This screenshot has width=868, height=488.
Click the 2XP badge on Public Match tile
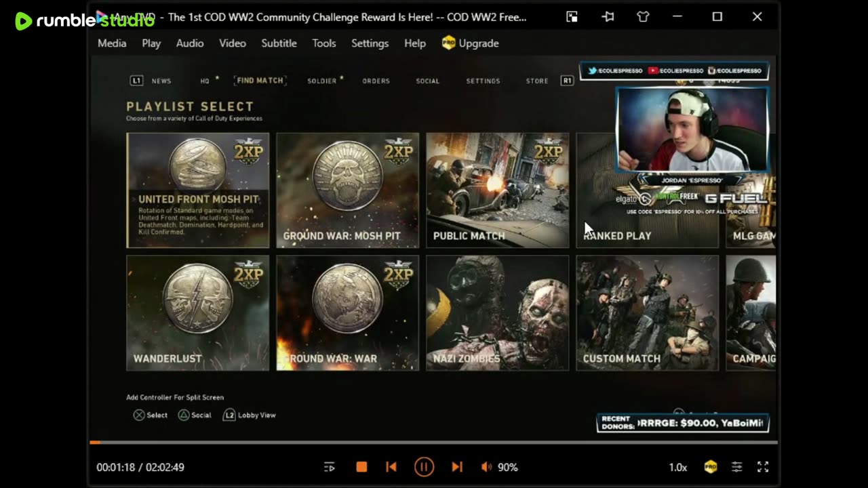549,152
